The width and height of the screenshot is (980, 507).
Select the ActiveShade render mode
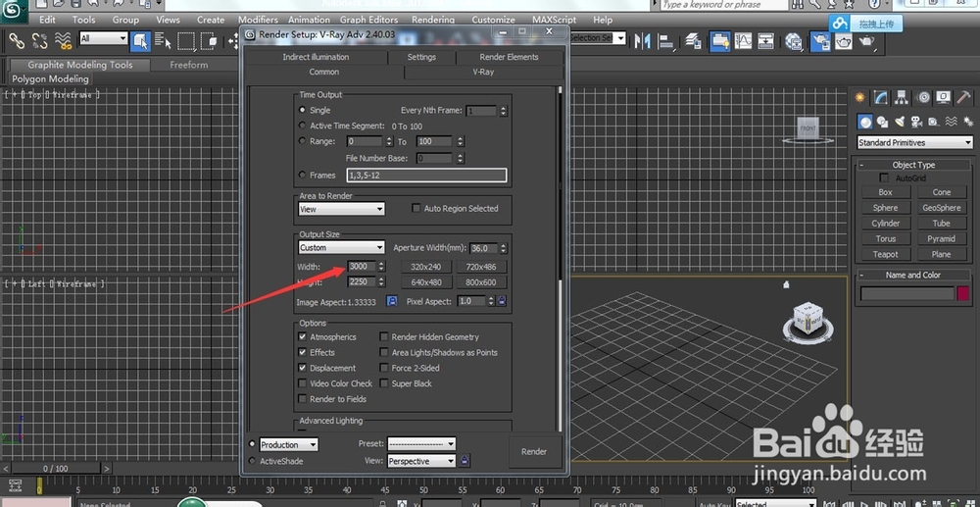[x=253, y=461]
